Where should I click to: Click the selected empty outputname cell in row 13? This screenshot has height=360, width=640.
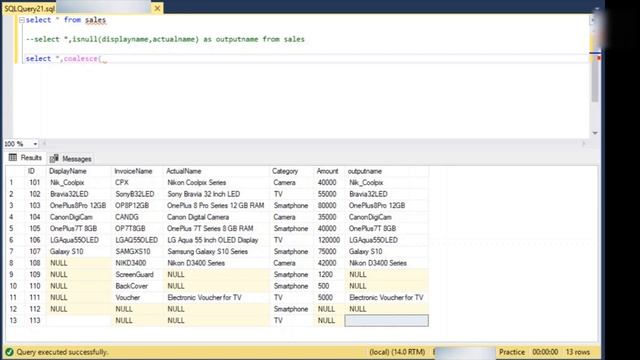pos(387,320)
